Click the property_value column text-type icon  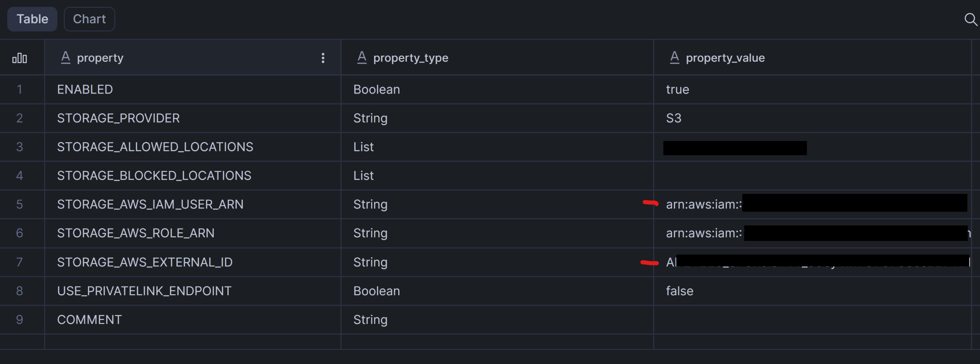(x=674, y=57)
